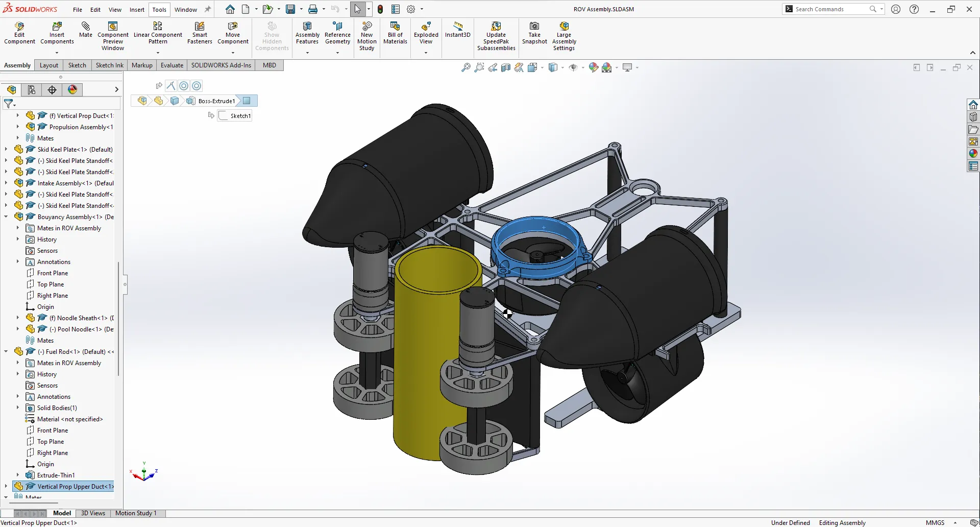Open the Exploded View dropdown arrow

pyautogui.click(x=426, y=53)
